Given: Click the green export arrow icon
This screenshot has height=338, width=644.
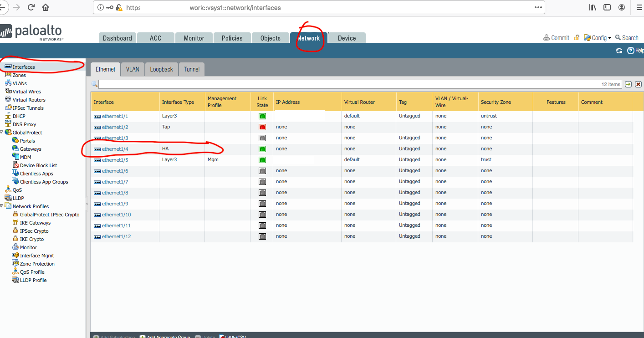Looking at the screenshot, I should coord(629,84).
